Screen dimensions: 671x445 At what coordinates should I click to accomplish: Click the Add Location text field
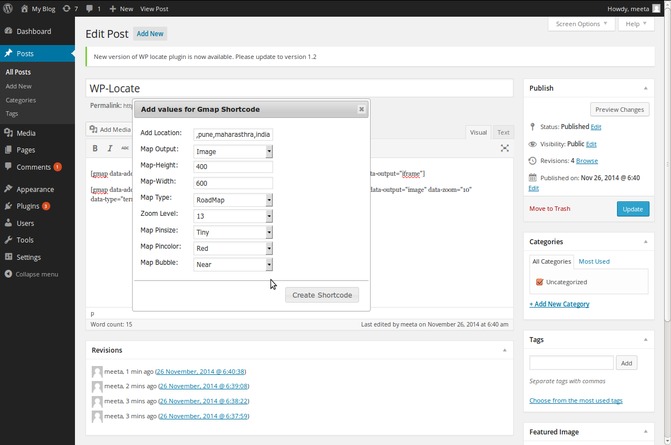click(233, 134)
